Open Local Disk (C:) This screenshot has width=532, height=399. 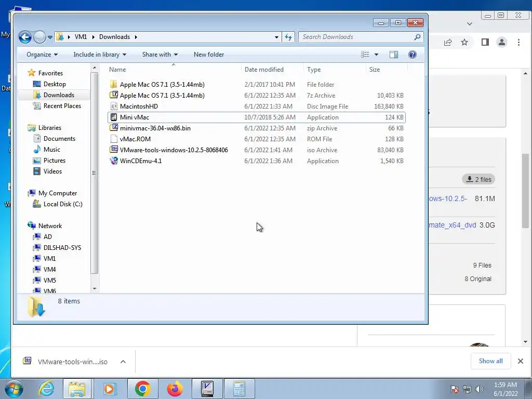tap(63, 204)
